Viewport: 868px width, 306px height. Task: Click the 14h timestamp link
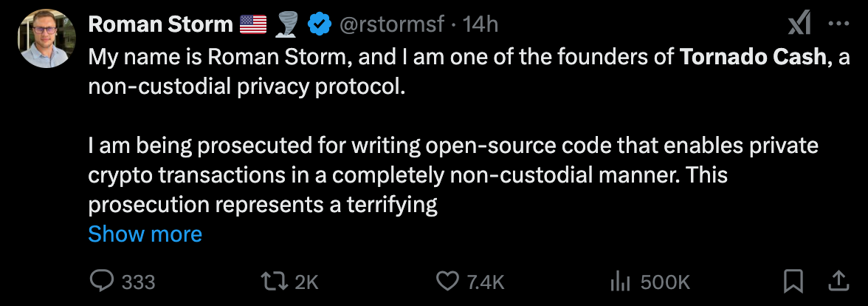pyautogui.click(x=480, y=24)
